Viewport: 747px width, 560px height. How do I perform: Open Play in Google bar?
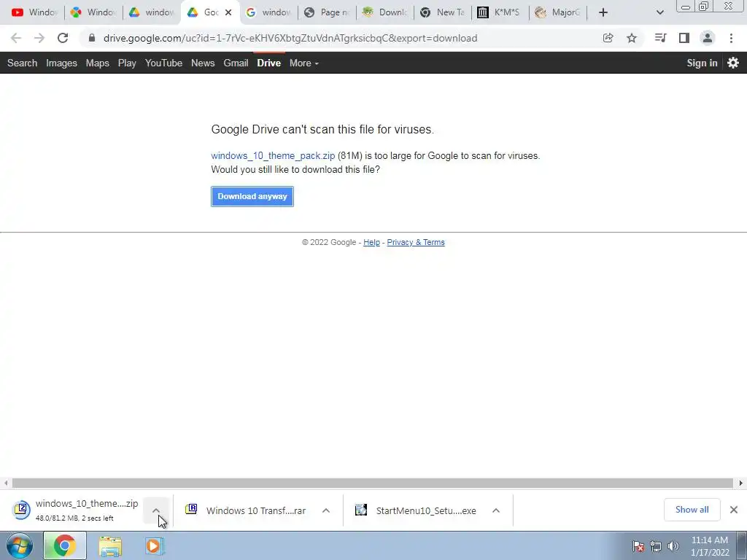[x=127, y=63]
